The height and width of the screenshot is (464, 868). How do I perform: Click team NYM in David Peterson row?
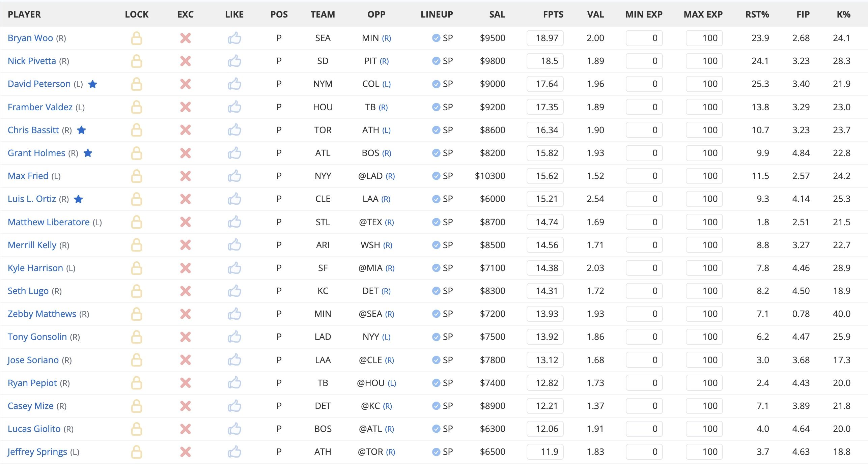click(x=323, y=84)
